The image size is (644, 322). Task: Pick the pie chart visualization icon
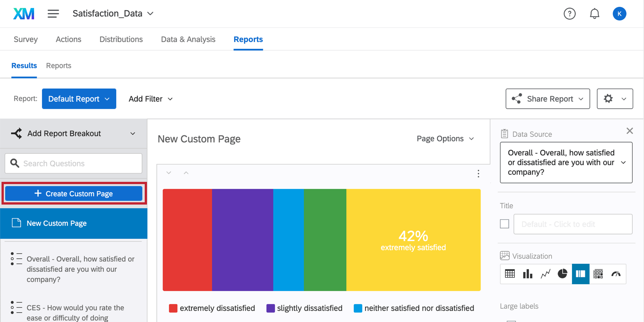[x=563, y=274]
